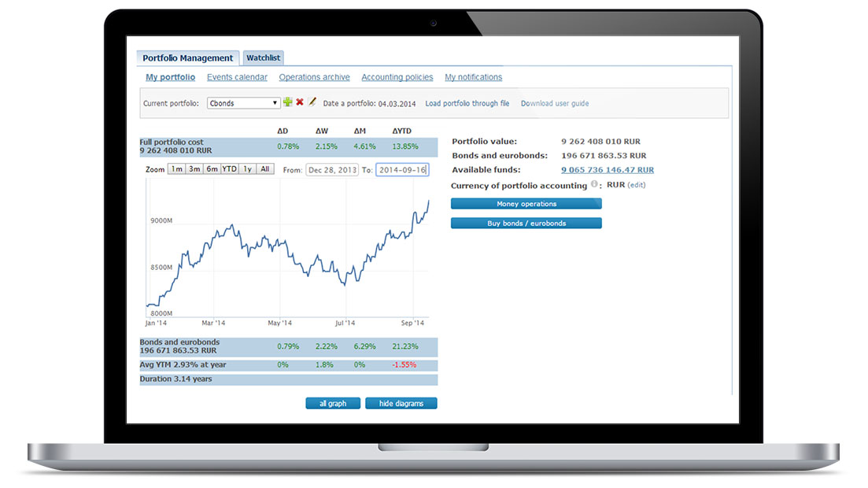Set chart zoom to 1m

[x=176, y=169]
